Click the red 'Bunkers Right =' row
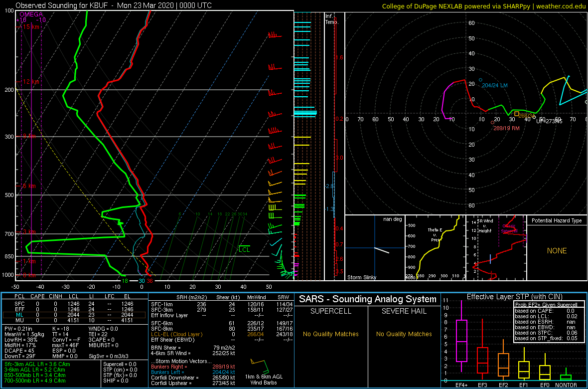588x389 pixels. [x=193, y=367]
